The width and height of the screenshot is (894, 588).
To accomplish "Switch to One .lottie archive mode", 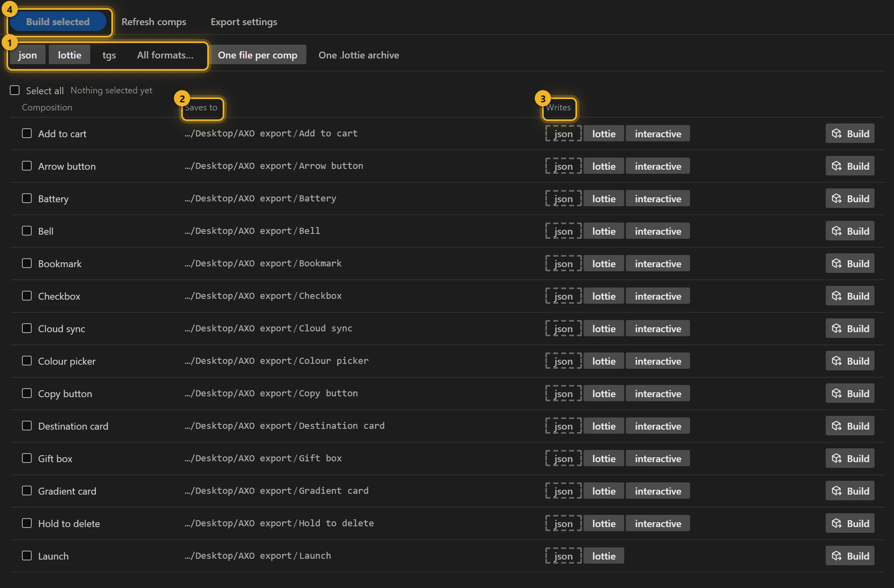I will coord(359,55).
